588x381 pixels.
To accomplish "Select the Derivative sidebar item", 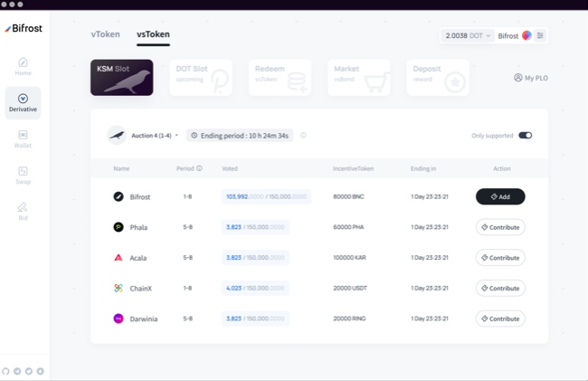I will pyautogui.click(x=23, y=103).
